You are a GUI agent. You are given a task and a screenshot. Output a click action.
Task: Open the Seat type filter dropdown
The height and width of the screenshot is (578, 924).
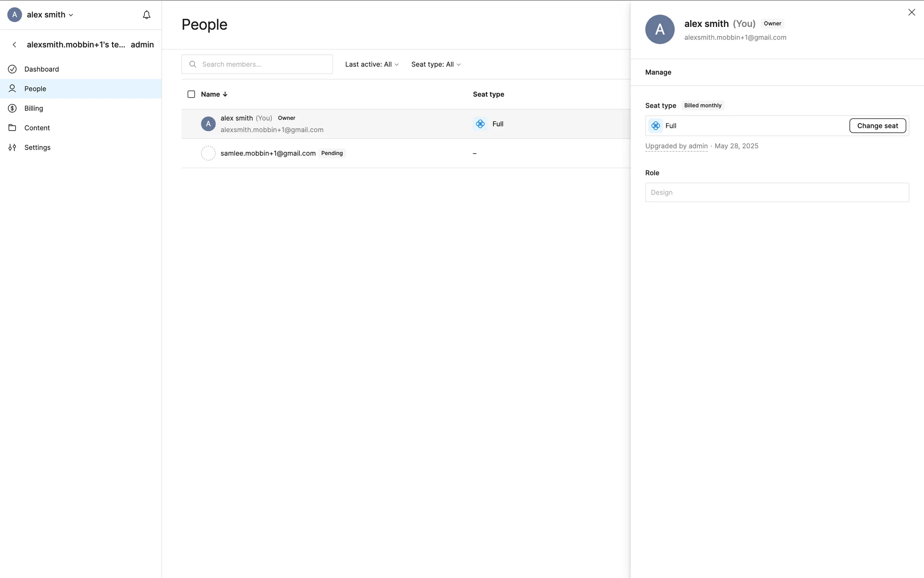click(436, 65)
